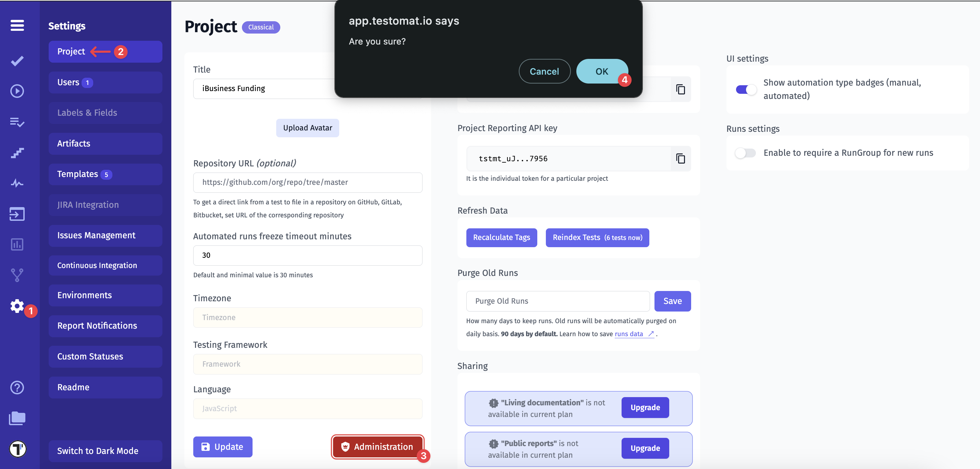Open Help via the question mark icon
The width and height of the screenshot is (980, 469).
click(x=17, y=387)
